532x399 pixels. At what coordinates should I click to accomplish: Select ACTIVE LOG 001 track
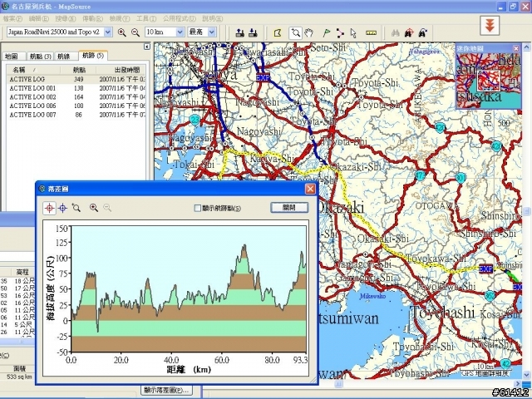coord(76,88)
